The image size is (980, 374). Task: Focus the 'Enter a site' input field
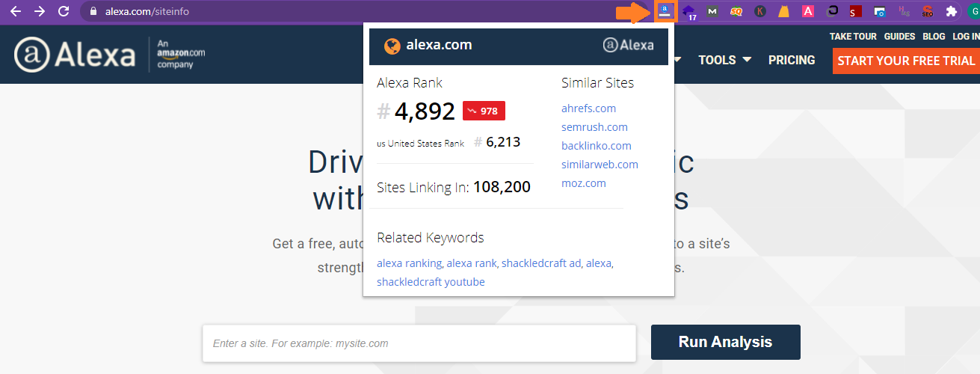419,343
